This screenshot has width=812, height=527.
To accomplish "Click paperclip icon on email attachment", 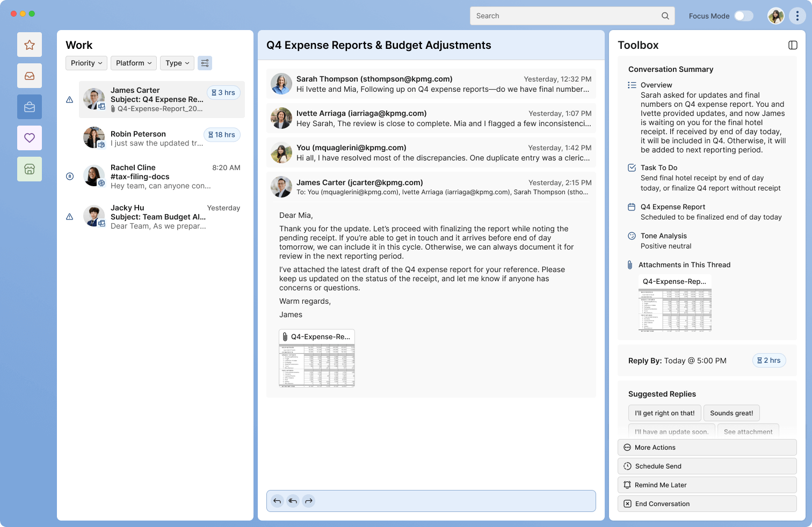I will pos(285,337).
